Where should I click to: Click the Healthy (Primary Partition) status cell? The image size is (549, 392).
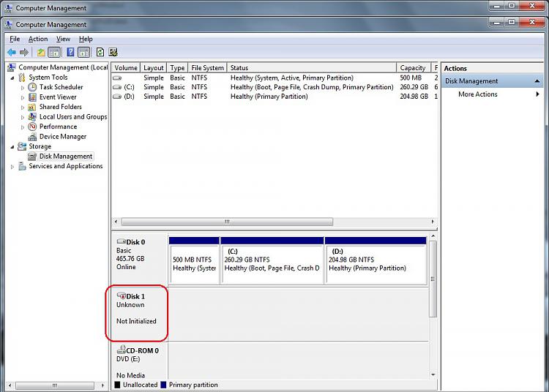(x=269, y=97)
